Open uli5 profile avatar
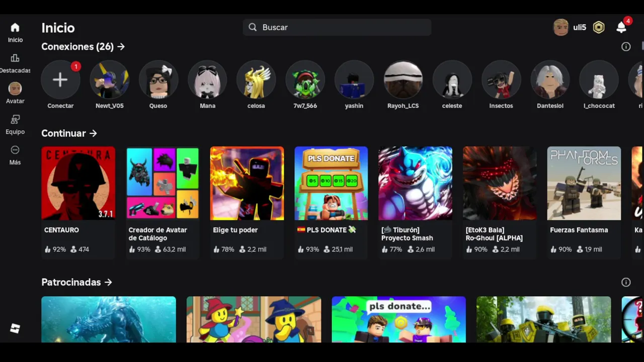 [561, 27]
